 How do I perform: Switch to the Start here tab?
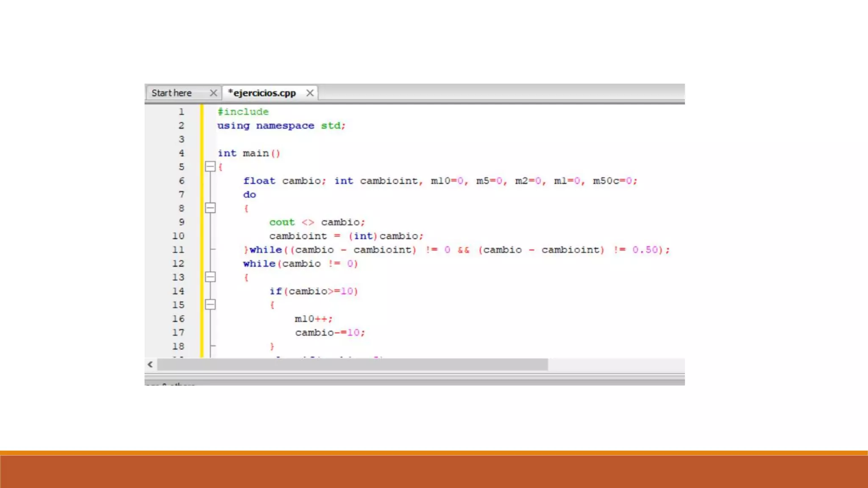tap(172, 93)
